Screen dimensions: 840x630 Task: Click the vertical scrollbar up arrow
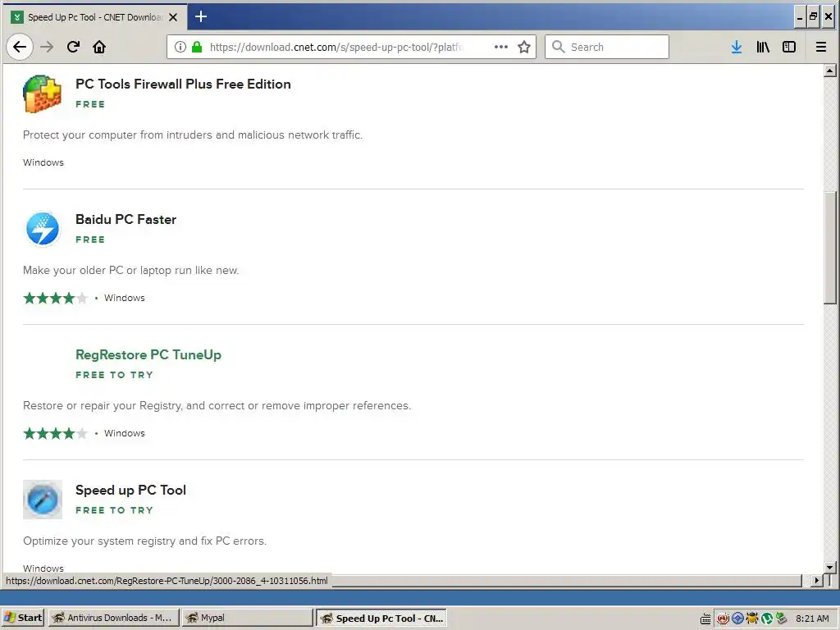click(830, 71)
